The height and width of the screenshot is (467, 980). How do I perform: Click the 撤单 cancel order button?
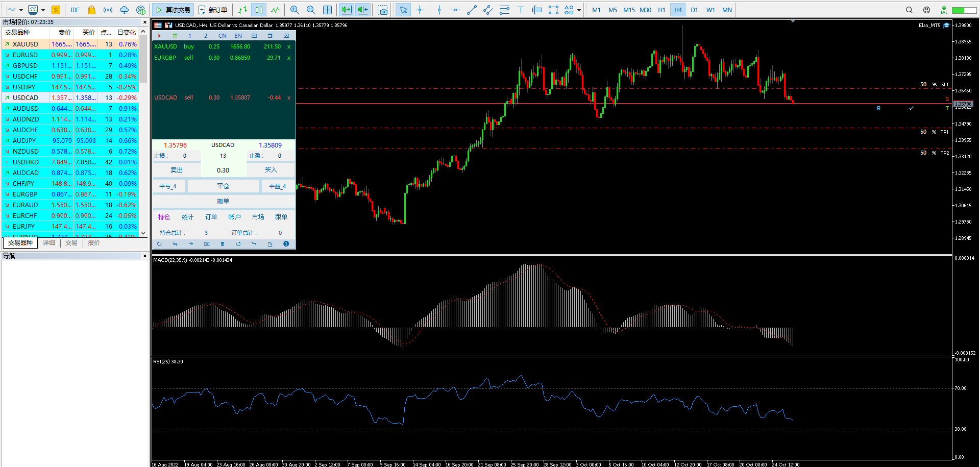(223, 202)
